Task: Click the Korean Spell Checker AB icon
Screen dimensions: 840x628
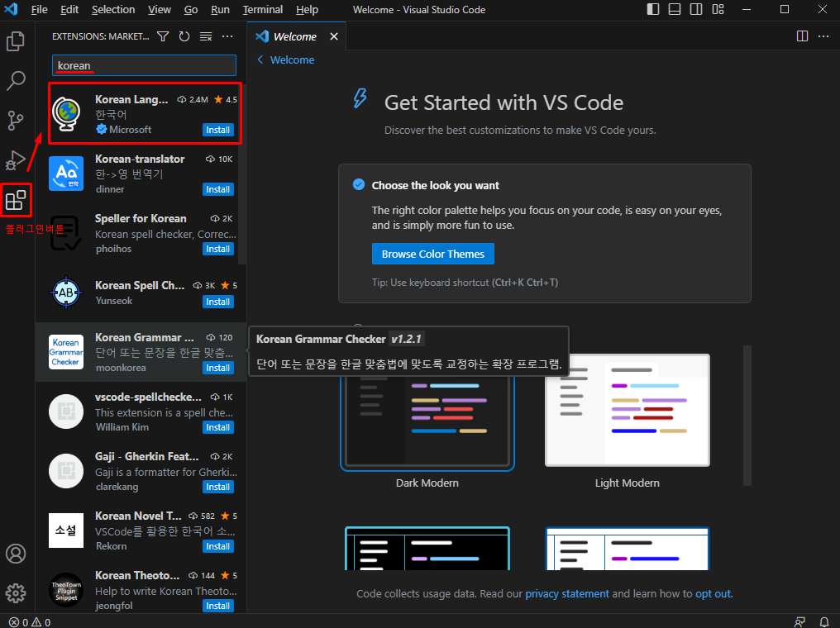Action: tap(66, 293)
